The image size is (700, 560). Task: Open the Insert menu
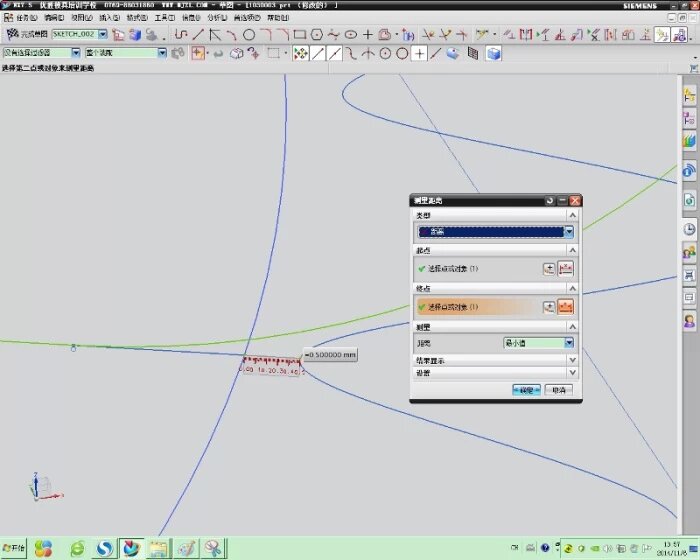109,18
